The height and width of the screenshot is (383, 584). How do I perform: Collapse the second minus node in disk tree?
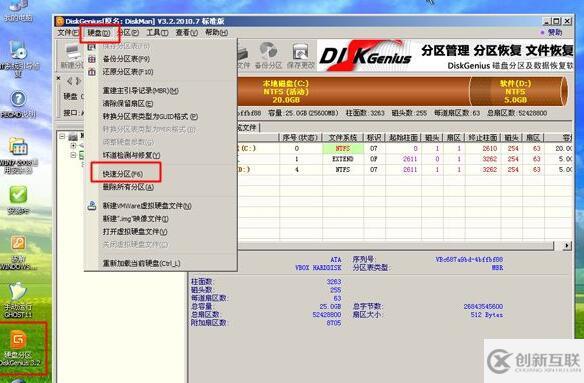pos(73,155)
